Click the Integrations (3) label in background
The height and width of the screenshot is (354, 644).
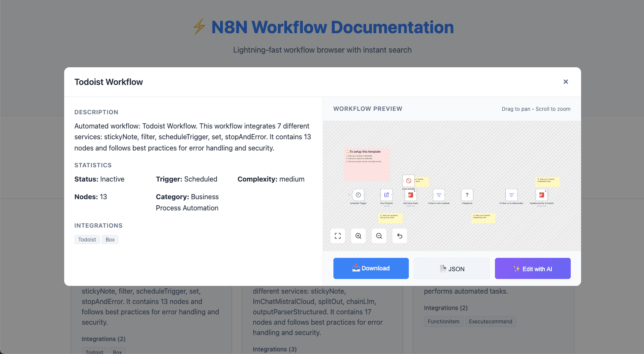pyautogui.click(x=275, y=349)
